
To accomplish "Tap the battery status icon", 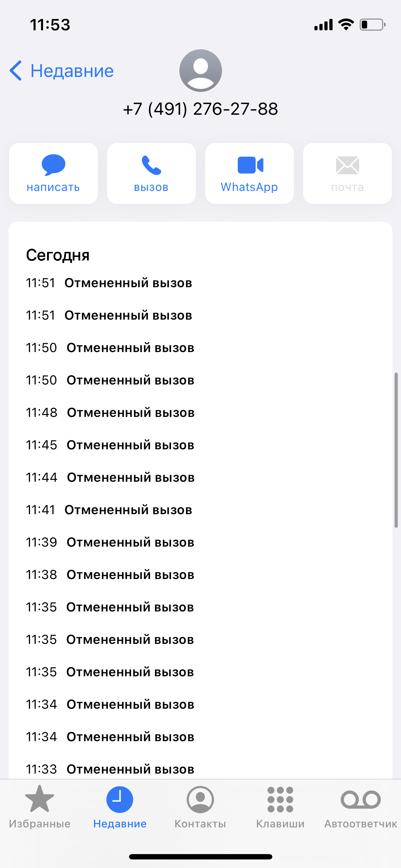I will (372, 25).
